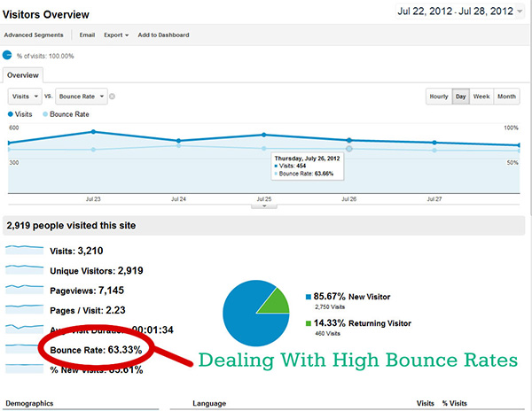Click the New Visitor blue legend swatch

click(307, 294)
